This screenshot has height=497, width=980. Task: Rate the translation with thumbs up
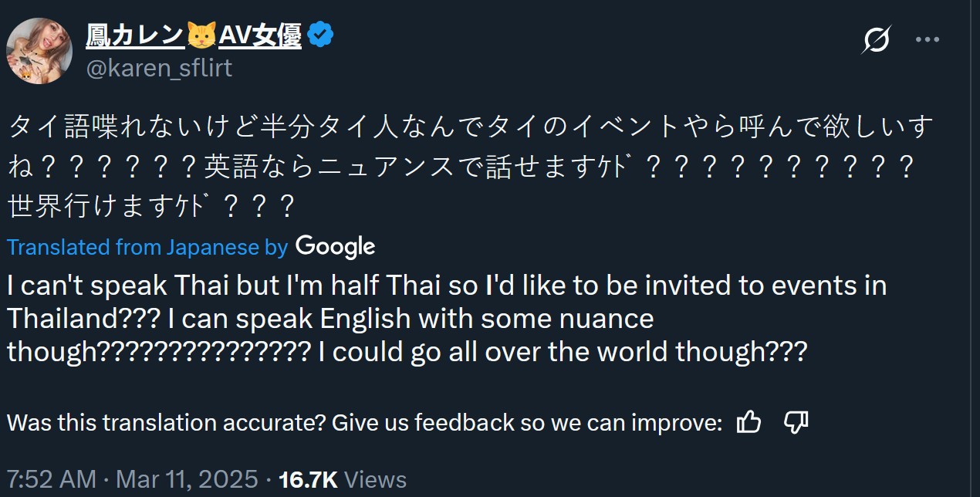click(x=749, y=422)
